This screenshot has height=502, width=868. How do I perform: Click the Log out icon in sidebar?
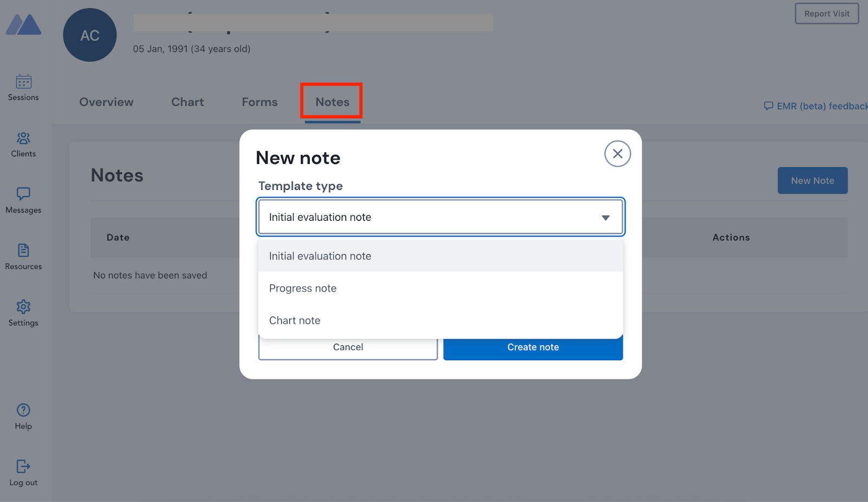pos(23,466)
